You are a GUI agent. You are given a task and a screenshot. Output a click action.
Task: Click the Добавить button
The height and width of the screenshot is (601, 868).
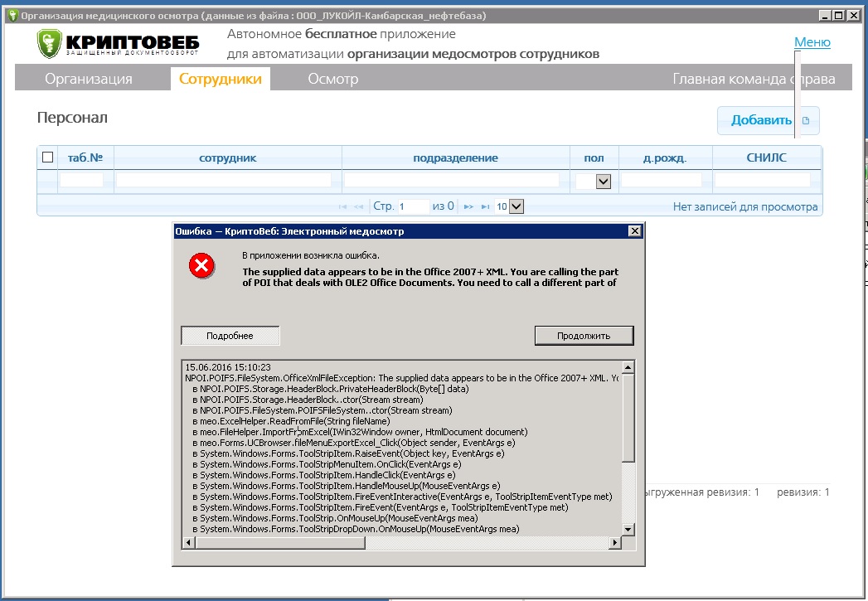[768, 121]
